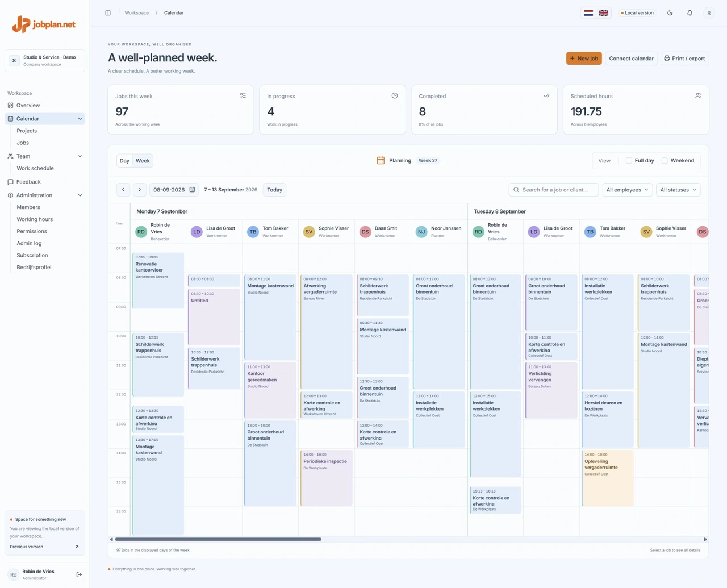The height and width of the screenshot is (588, 727).
Task: Enable the Weekend checkbox
Action: [665, 161]
